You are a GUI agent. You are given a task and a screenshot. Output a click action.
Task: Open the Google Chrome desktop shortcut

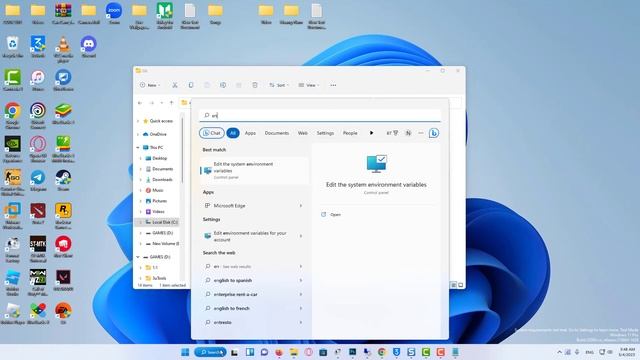click(x=13, y=116)
